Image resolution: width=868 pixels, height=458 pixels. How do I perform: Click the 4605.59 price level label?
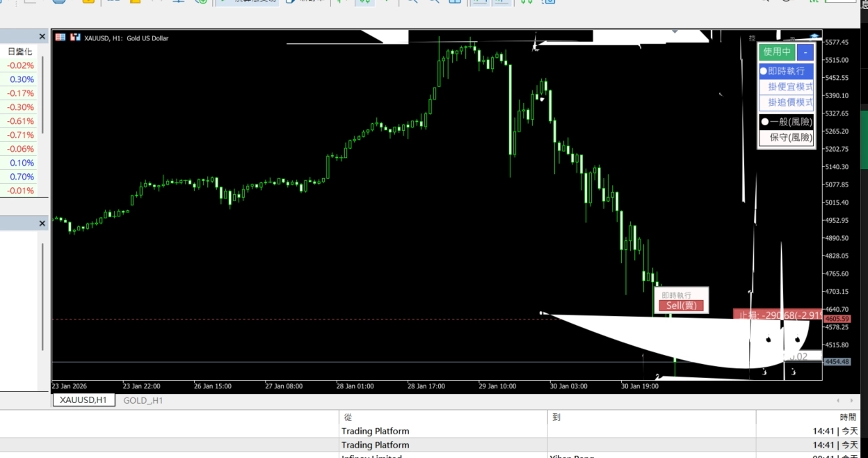[837, 319]
